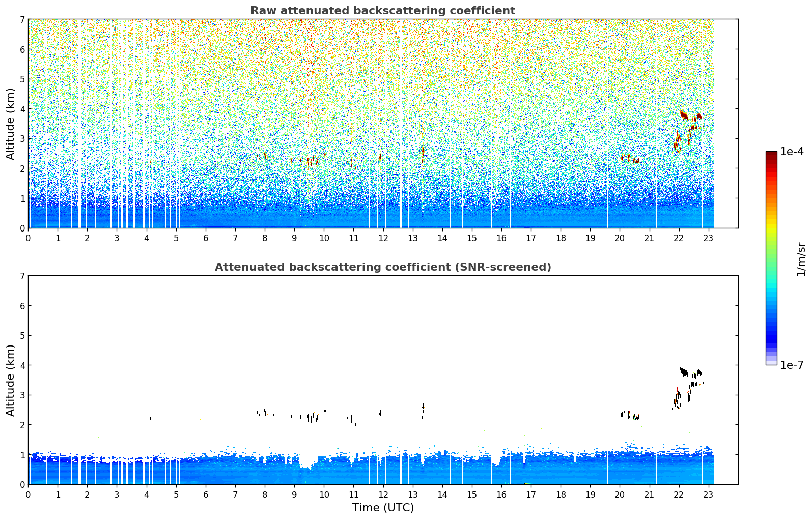Click the '3' altitude tick of the SNR-screened plot
Image resolution: width=812 pixels, height=519 pixels.
[22, 395]
